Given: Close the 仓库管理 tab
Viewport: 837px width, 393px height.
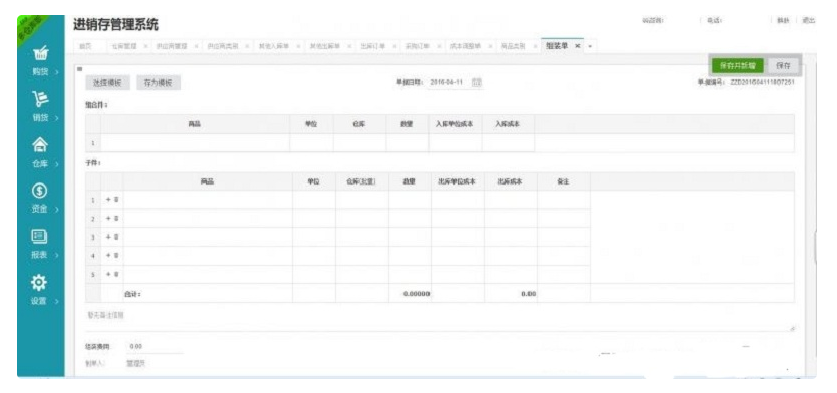Looking at the screenshot, I should click(145, 46).
